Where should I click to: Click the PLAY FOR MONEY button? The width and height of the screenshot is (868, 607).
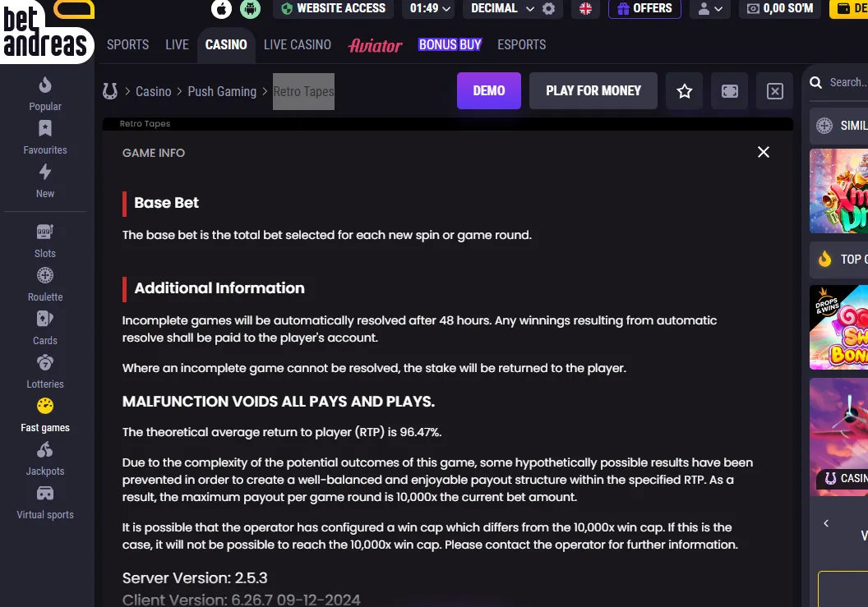(593, 90)
